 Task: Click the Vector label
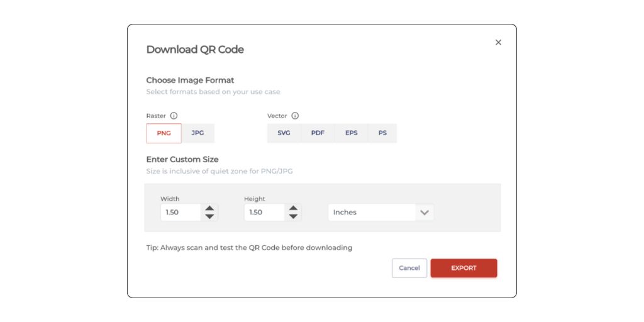tap(277, 116)
